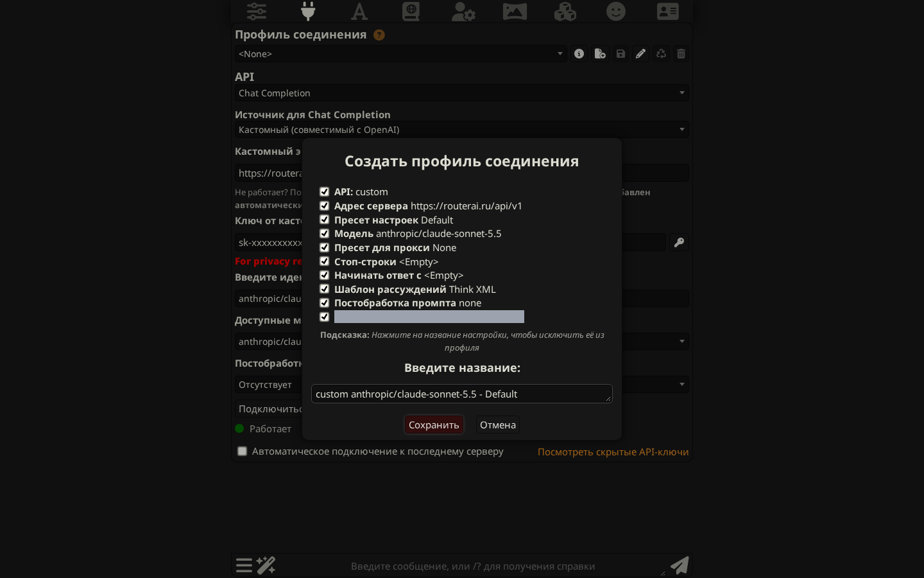Uncheck the "Модель" checkbox
924x578 pixels.
click(324, 233)
